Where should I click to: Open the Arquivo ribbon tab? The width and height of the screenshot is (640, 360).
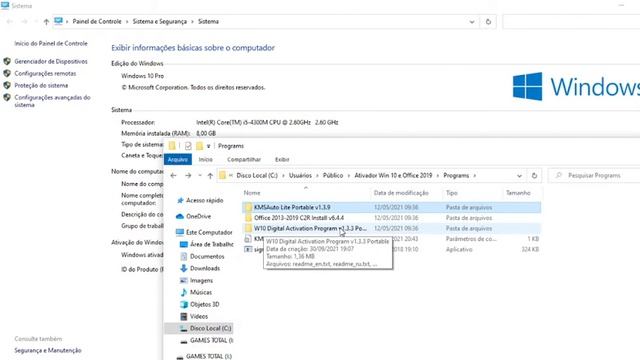[178, 160]
